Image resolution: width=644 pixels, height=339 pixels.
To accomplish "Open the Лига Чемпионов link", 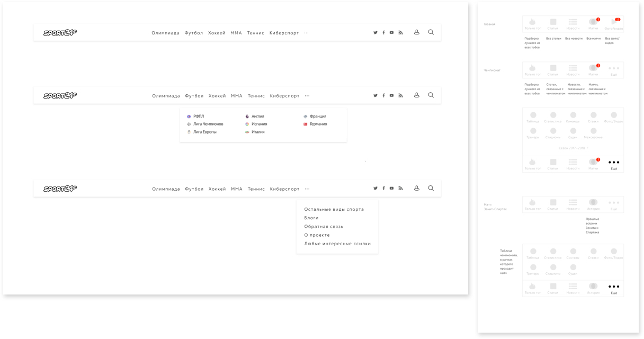I will click(208, 124).
